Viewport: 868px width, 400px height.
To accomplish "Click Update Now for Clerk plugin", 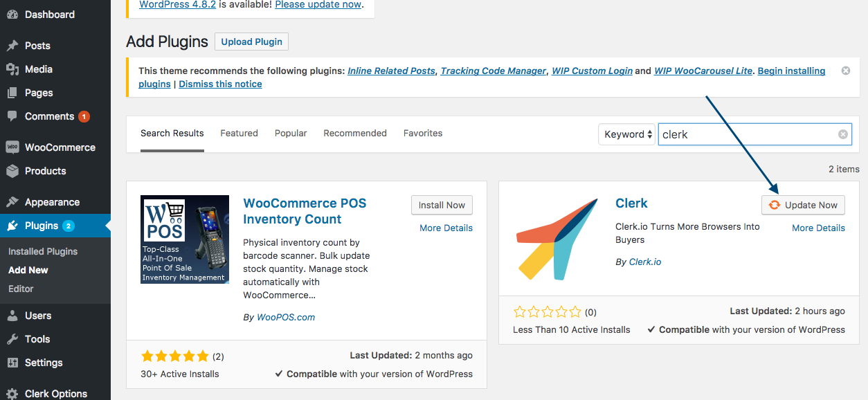I will [803, 205].
